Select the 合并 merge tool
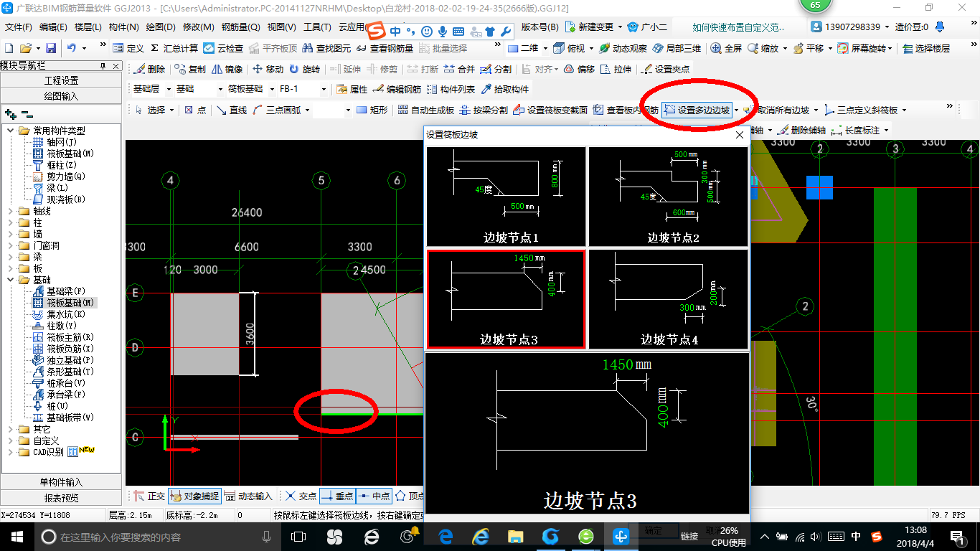This screenshot has width=980, height=551. coord(459,70)
